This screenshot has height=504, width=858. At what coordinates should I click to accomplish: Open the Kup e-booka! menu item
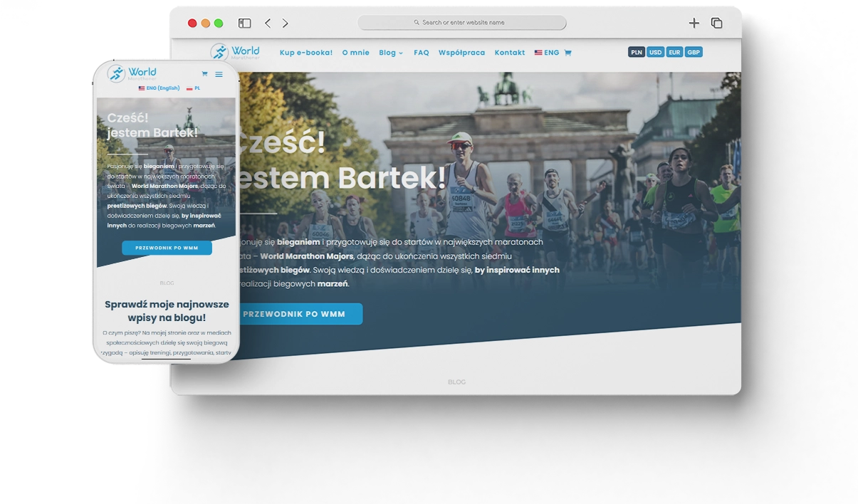[306, 53]
